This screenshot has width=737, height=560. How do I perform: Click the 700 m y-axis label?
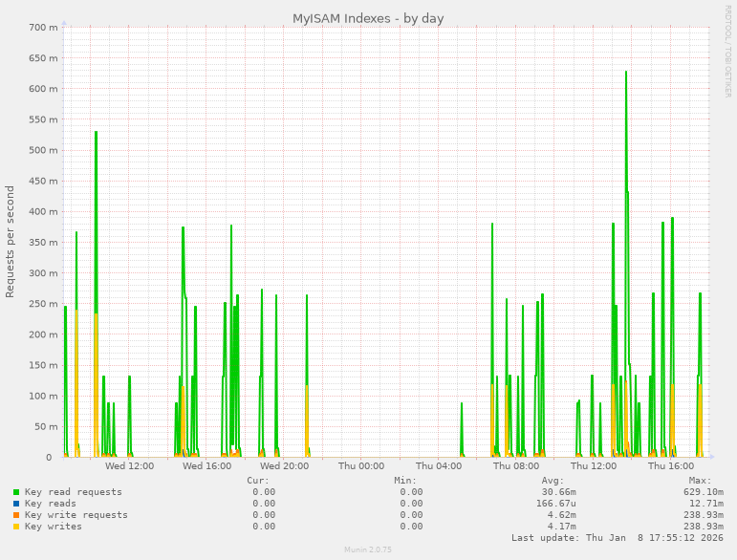click(x=43, y=28)
